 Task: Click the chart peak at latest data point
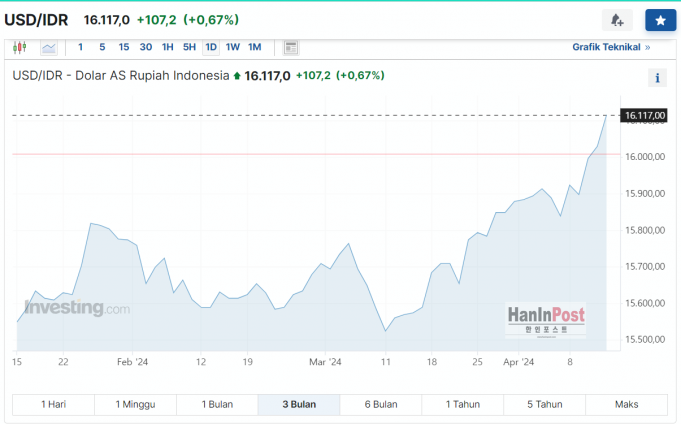pyautogui.click(x=606, y=116)
